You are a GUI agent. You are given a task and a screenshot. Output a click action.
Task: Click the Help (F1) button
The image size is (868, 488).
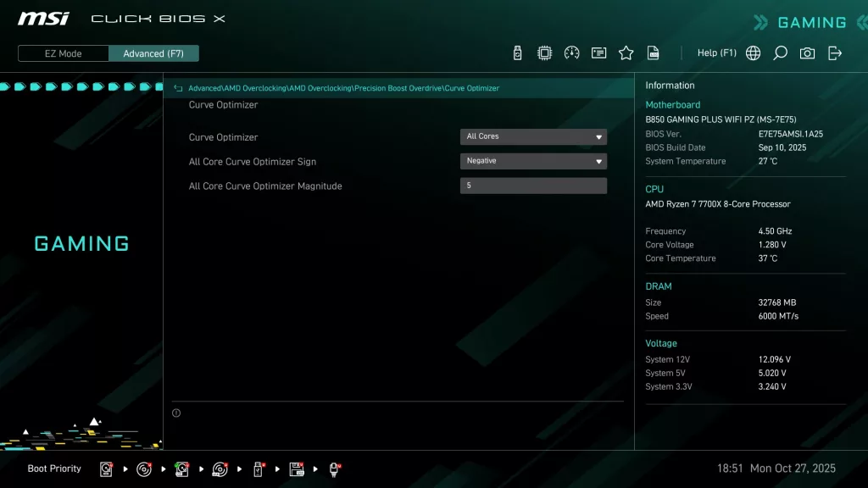(716, 53)
